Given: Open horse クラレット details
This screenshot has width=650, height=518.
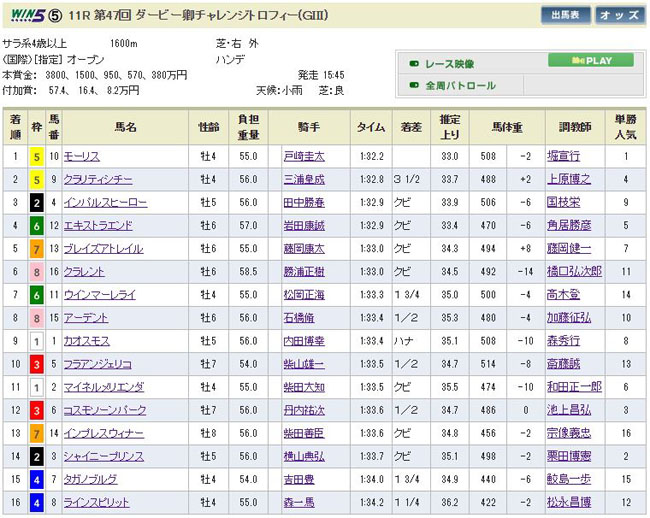Looking at the screenshot, I should (85, 272).
